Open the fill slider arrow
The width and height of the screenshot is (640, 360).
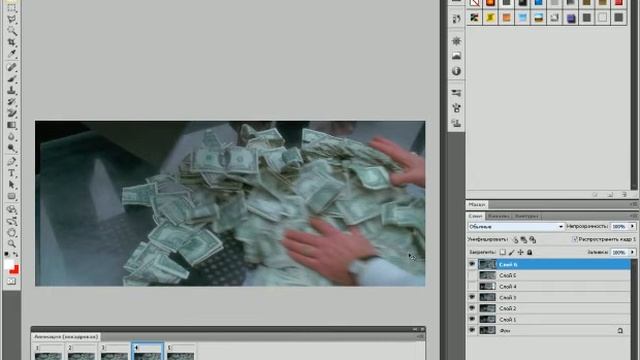[x=633, y=252]
